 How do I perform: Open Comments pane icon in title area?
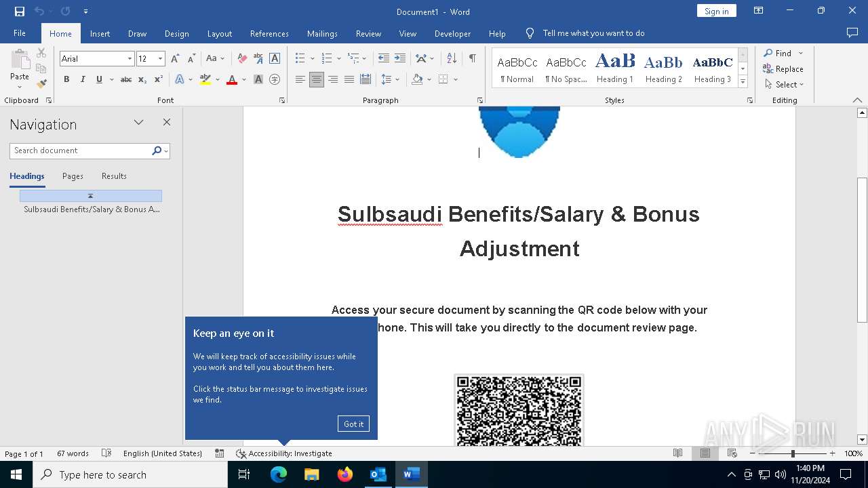(x=852, y=33)
